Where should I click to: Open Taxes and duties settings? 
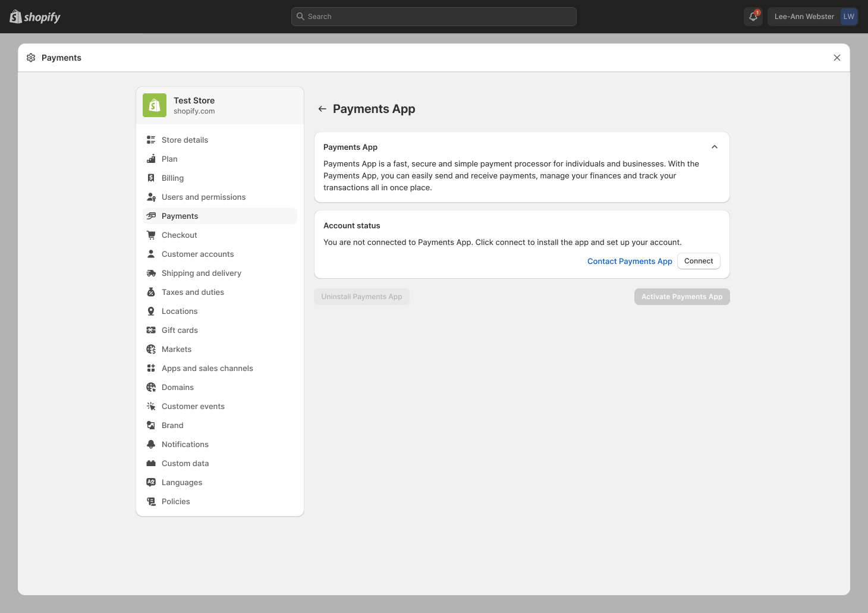coord(220,292)
